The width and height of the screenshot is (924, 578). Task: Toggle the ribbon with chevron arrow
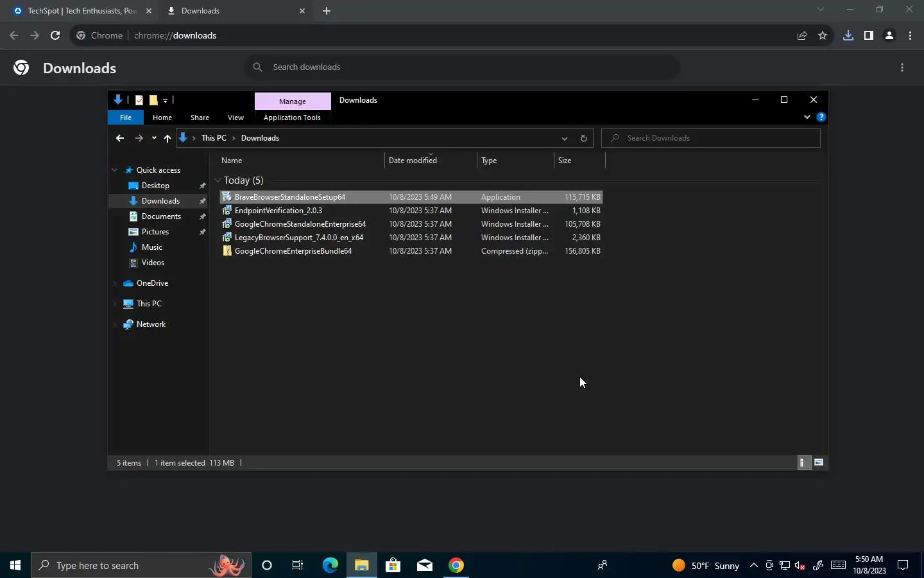[807, 117]
